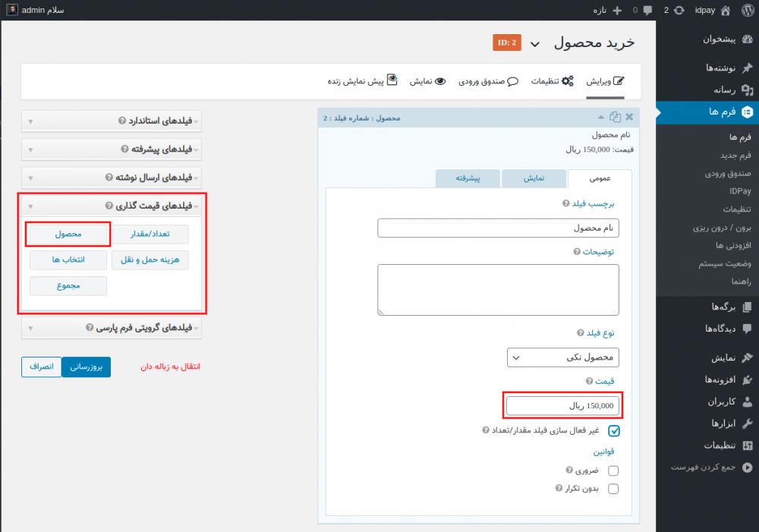This screenshot has width=759, height=532.
Task: Click the updates refresh icon
Action: tap(679, 10)
